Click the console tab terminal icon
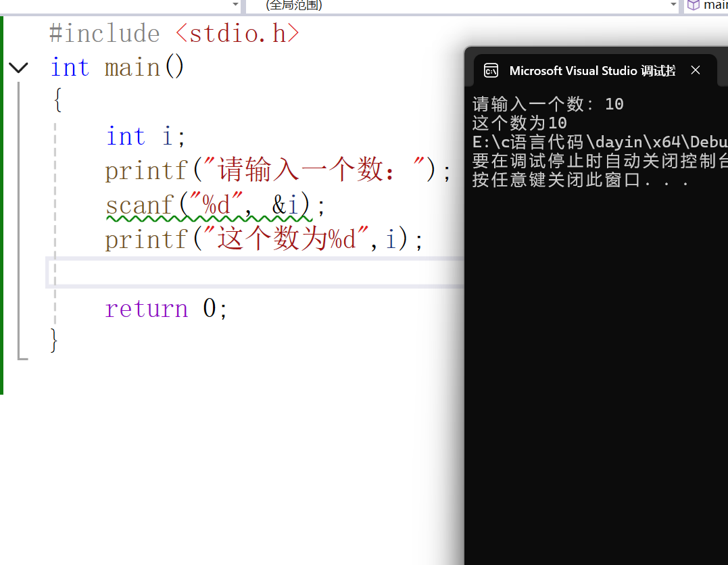Viewport: 728px width, 565px height. point(491,70)
